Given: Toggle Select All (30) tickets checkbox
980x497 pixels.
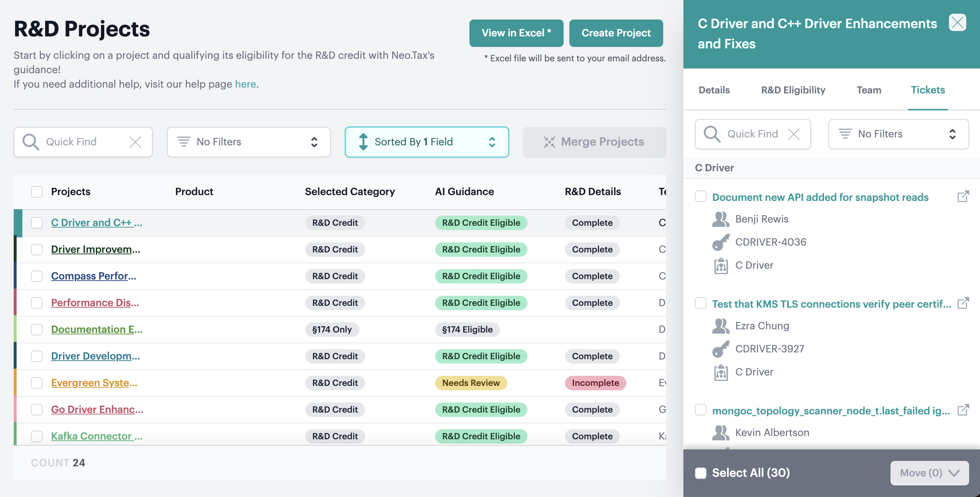Looking at the screenshot, I should pyautogui.click(x=700, y=473).
